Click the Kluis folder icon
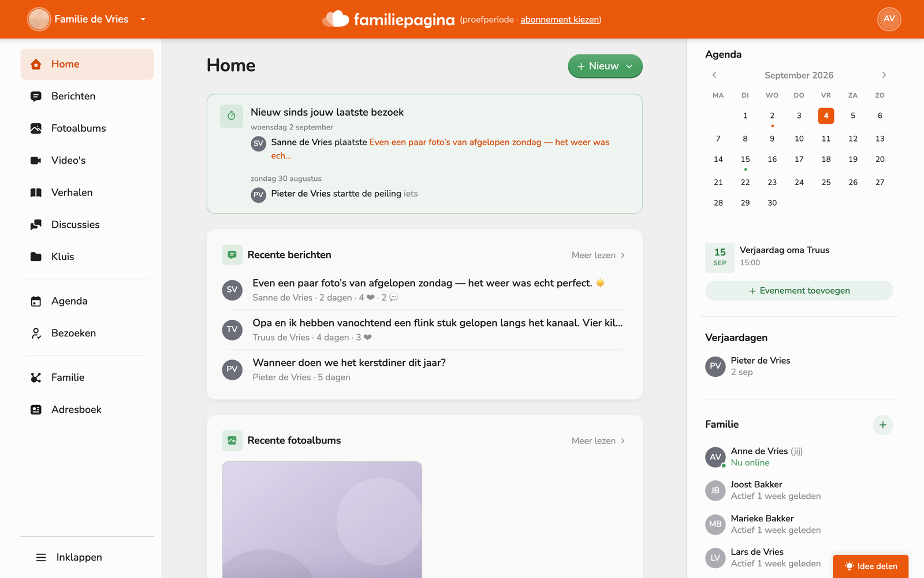The height and width of the screenshot is (578, 924). [x=36, y=257]
